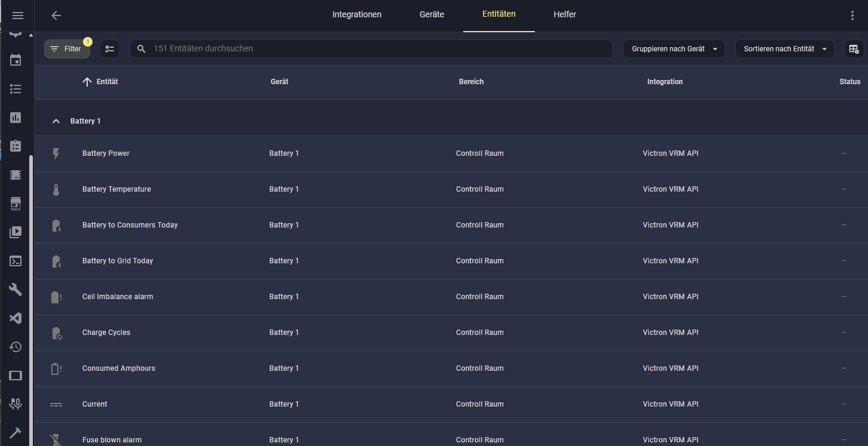868x446 pixels.
Task: Toggle the sidebar hamburger menu
Action: coord(18,16)
